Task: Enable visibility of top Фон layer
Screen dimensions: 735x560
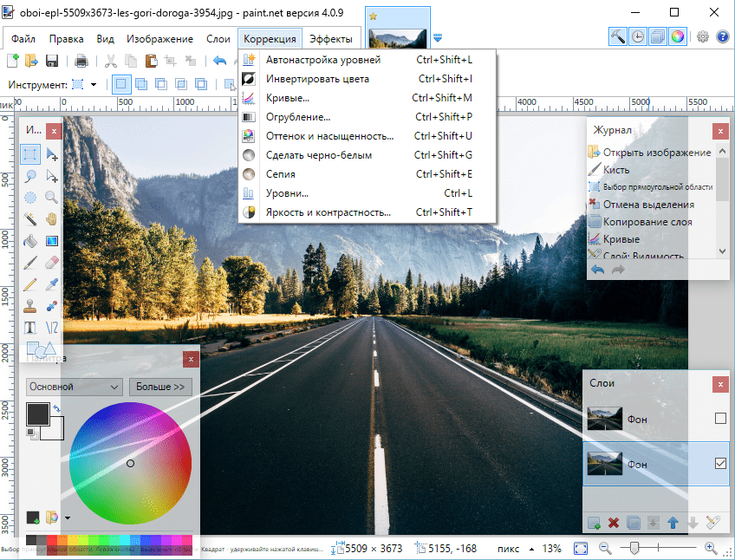Action: point(720,418)
